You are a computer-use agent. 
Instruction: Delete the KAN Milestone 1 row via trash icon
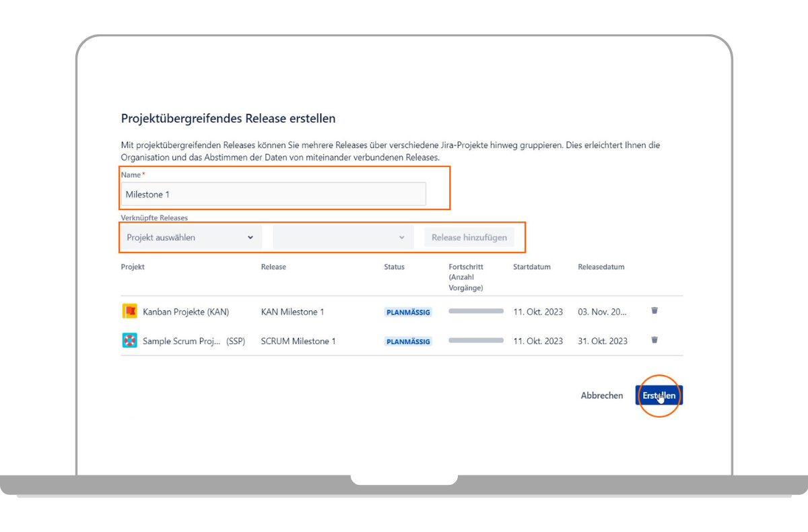(x=654, y=310)
